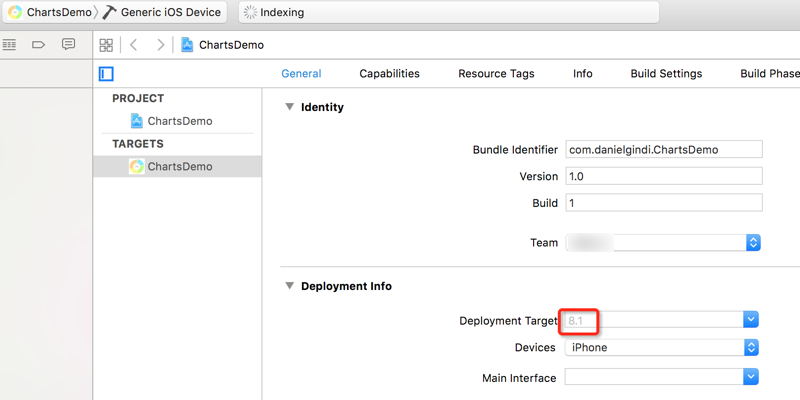Switch to Build Settings tab
This screenshot has width=800, height=400.
point(666,73)
